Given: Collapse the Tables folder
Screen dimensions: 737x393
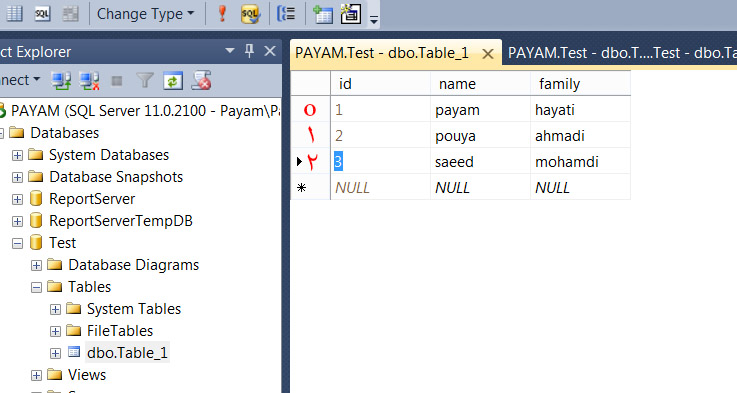Looking at the screenshot, I should (x=36, y=287).
